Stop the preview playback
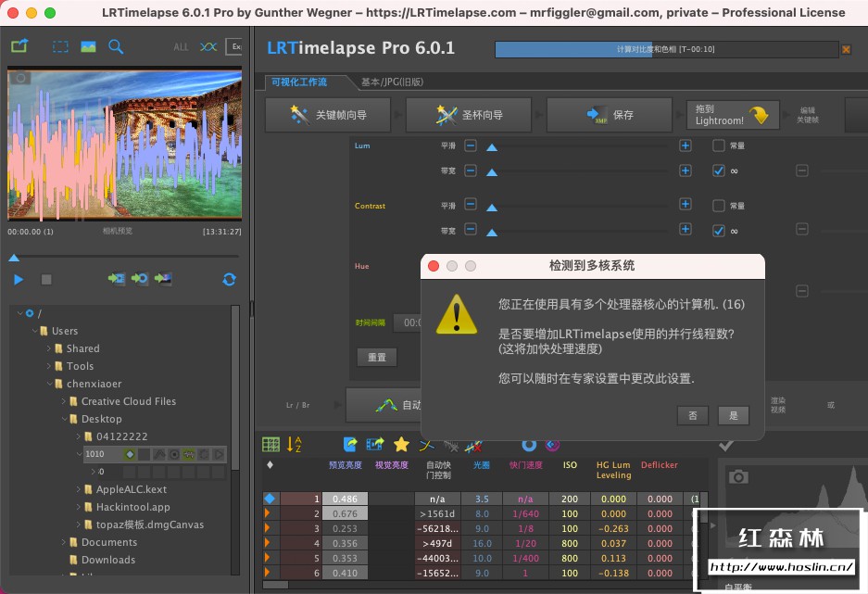Viewport: 868px width, 594px height. click(x=46, y=280)
